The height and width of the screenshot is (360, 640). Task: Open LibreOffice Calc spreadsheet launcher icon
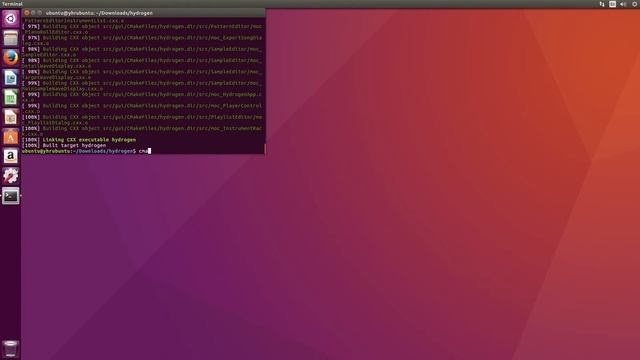tap(11, 97)
